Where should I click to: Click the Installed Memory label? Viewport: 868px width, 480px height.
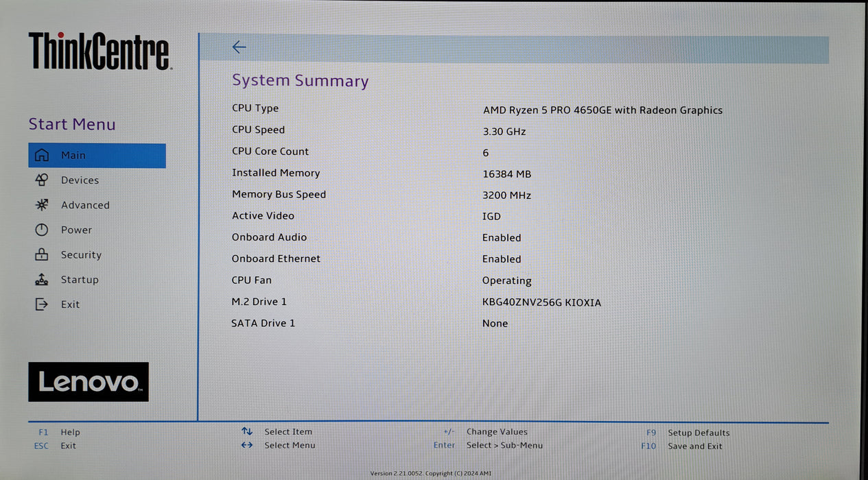[276, 173]
